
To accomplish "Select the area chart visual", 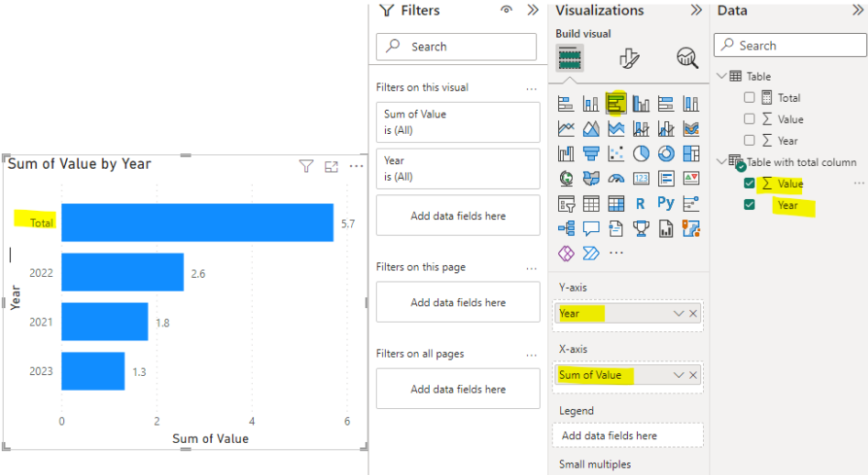I will 590,128.
